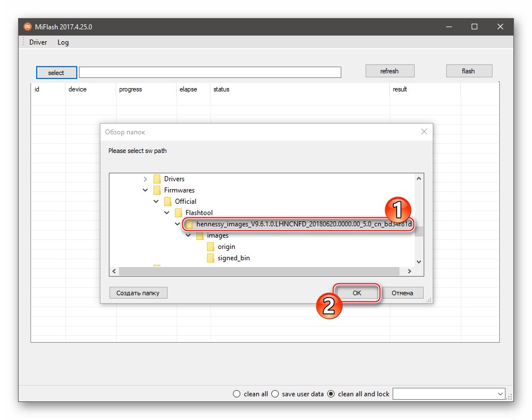532x420 pixels.
Task: Click the select button in MiFlash
Action: tap(56, 72)
